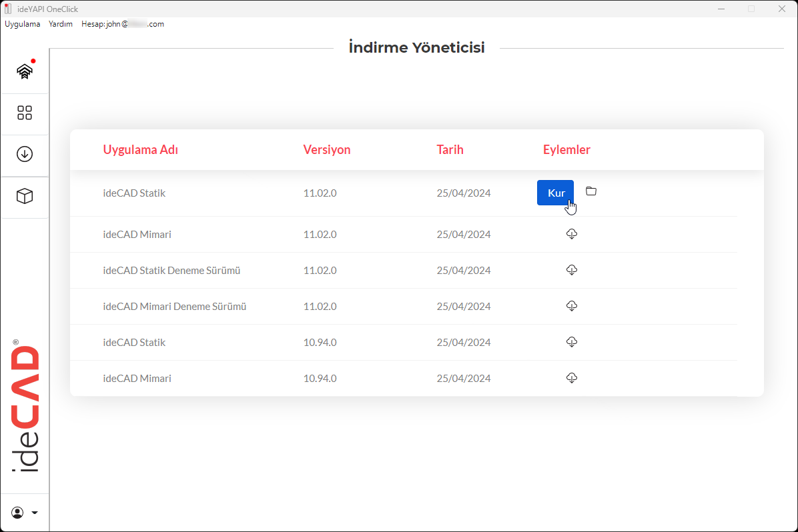
Task: Click the Versiyon column header
Action: (x=326, y=150)
